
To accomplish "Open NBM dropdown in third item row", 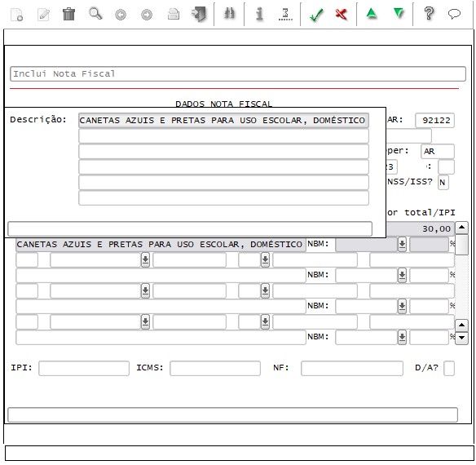I will pyautogui.click(x=402, y=307).
